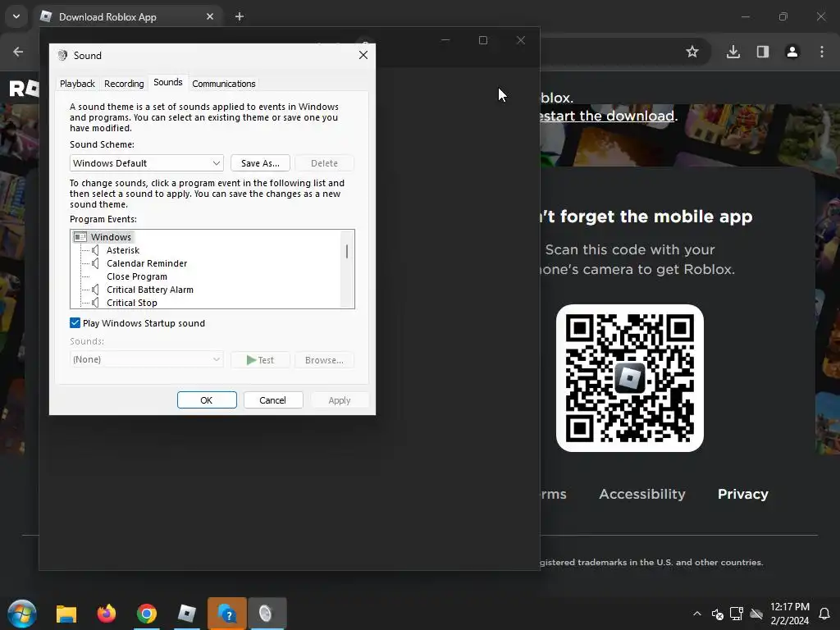Select the Sounds tab
Viewport: 840px width, 630px height.
[x=167, y=82]
